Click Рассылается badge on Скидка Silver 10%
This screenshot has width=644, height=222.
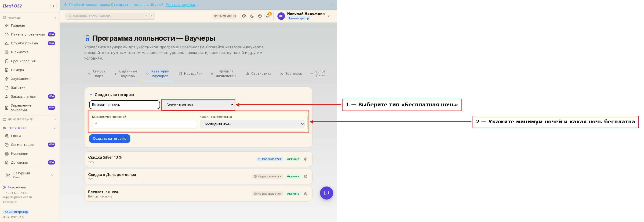[270, 159]
